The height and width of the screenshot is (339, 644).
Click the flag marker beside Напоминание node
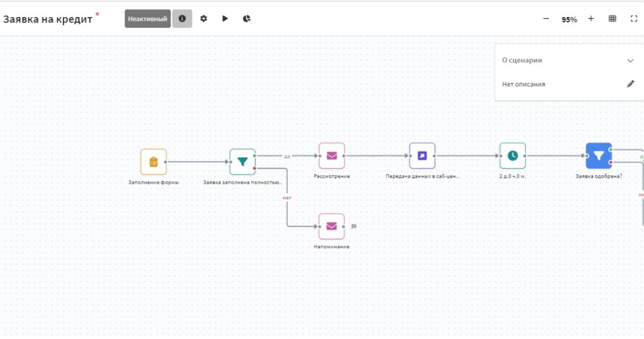354,226
